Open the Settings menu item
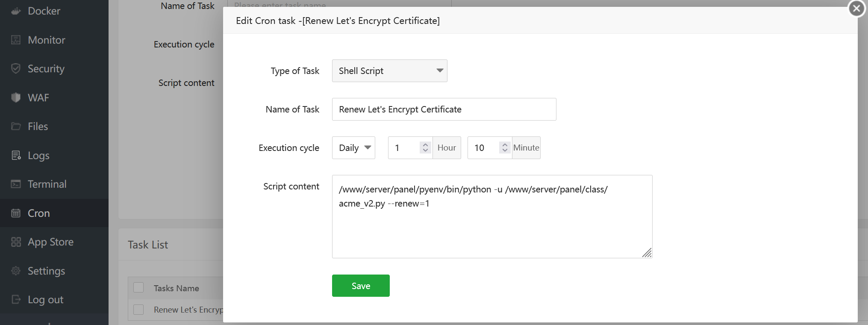This screenshot has width=868, height=325. tap(46, 271)
